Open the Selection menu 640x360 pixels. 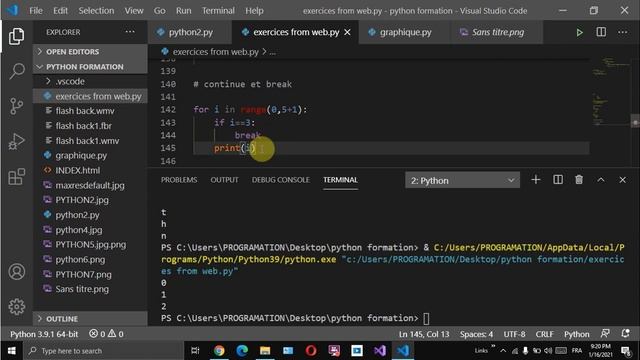pyautogui.click(x=96, y=11)
